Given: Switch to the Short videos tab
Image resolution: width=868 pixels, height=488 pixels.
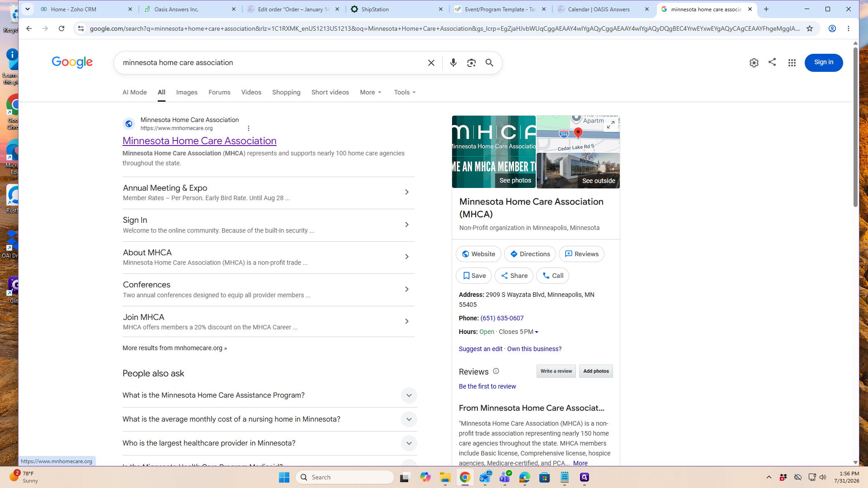Looking at the screenshot, I should (x=330, y=92).
